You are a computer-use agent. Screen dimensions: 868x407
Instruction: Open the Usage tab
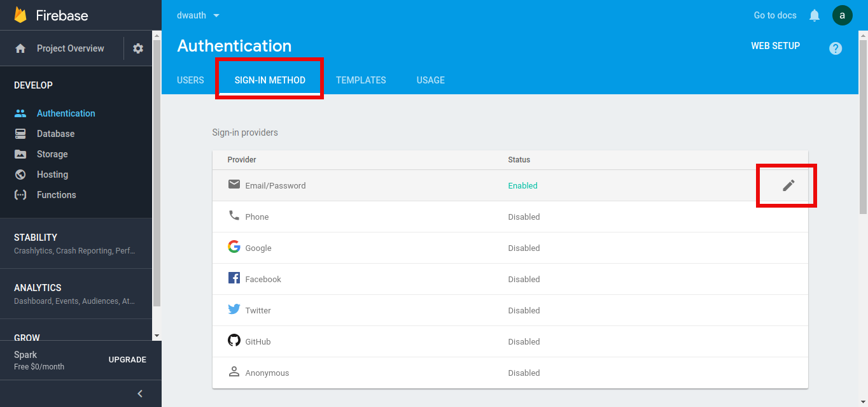click(x=430, y=80)
